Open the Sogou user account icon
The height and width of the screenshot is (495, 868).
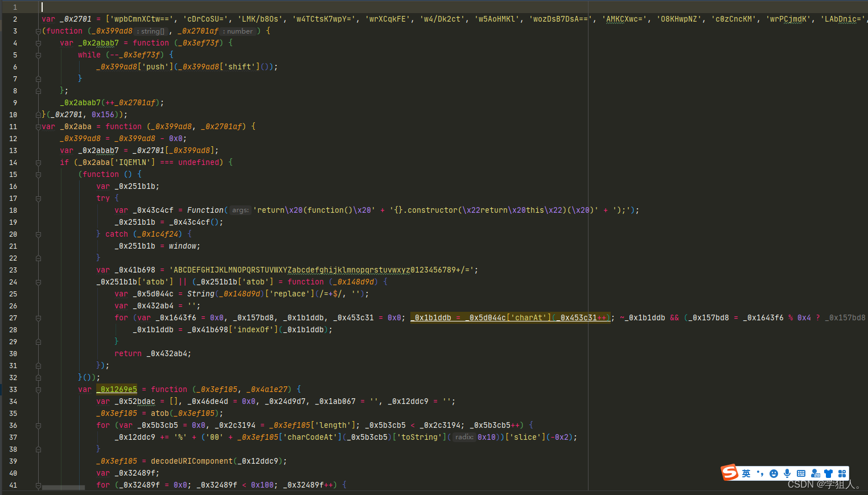tap(815, 473)
